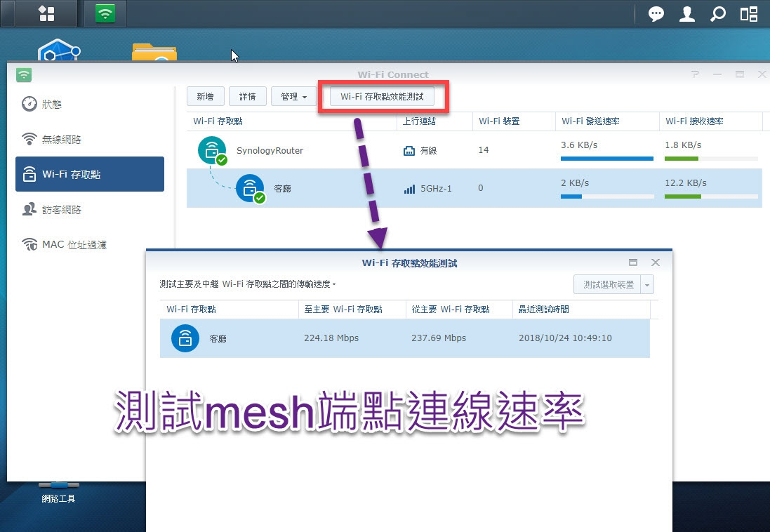Viewport: 770px width, 532px height.
Task: Expand the arrow beside 測試選取裝置
Action: 647,284
